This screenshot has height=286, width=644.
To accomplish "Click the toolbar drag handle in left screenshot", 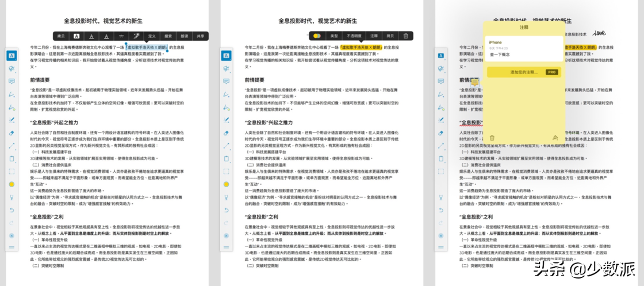I will point(11,248).
